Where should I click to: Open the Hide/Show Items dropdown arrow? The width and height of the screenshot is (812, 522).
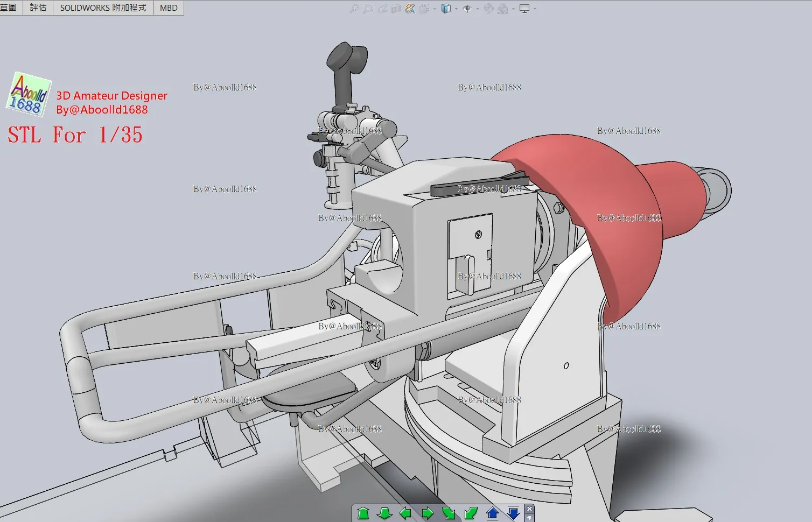[478, 9]
